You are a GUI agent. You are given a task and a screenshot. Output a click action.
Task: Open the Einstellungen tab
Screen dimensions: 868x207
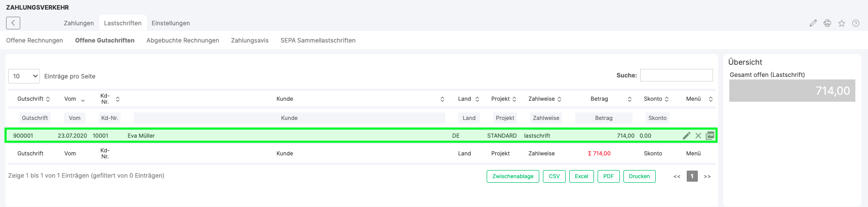point(171,23)
